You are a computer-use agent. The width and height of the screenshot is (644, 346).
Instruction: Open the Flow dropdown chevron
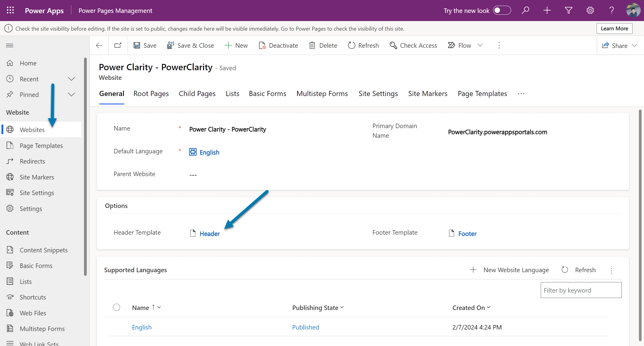click(x=480, y=45)
